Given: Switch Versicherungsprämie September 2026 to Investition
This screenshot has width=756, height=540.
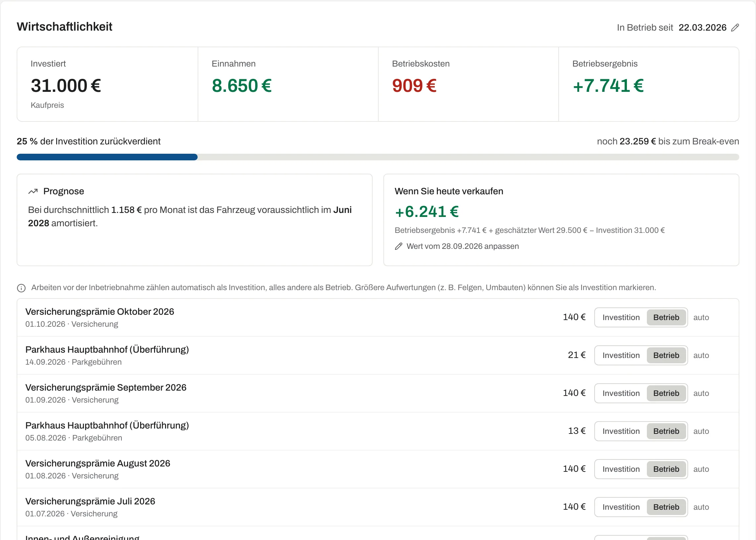Looking at the screenshot, I should [x=621, y=393].
